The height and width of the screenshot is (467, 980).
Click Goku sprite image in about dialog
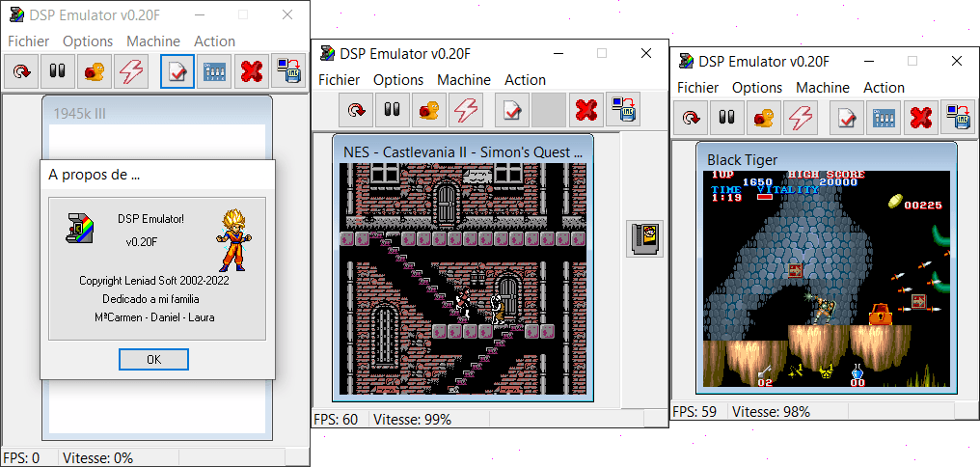tap(233, 240)
